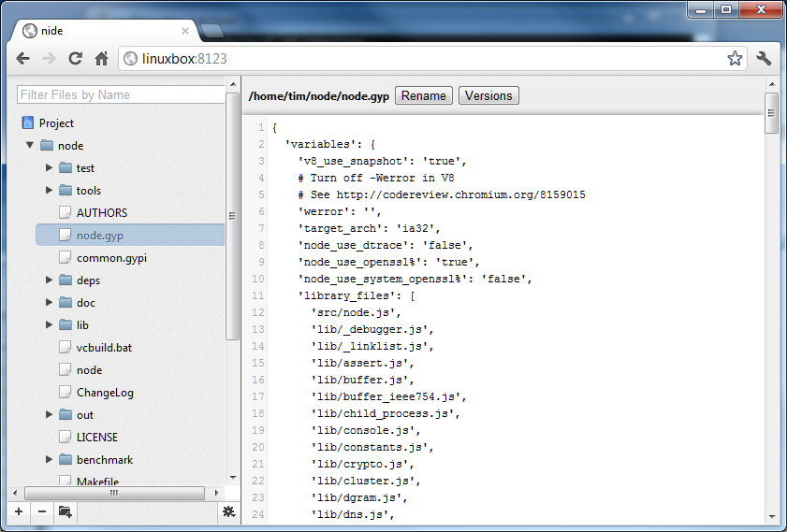Click the 'target_arch': 'ia32' line
Screen dimensions: 787x532
[369, 228]
